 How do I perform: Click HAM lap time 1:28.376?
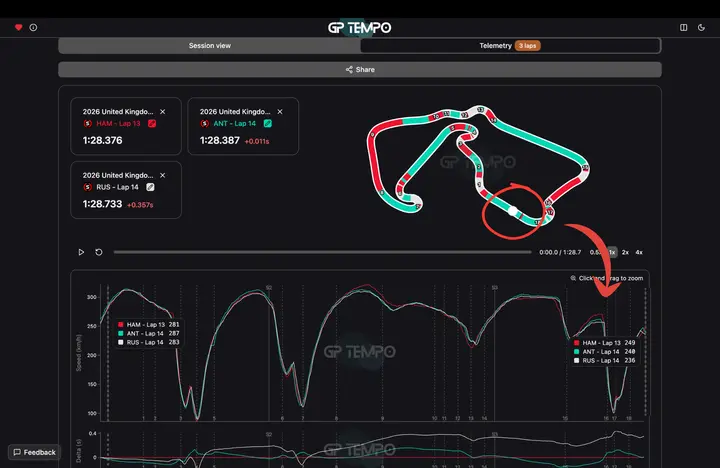point(102,141)
